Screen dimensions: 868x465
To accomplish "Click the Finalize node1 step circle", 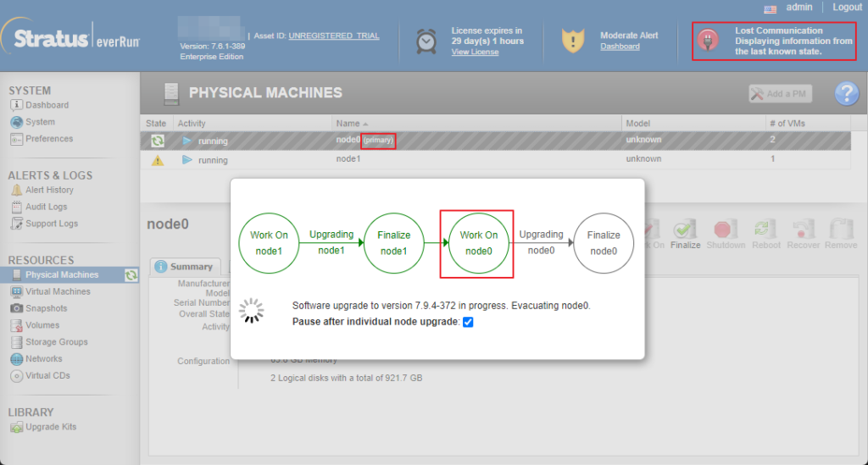I will (393, 243).
